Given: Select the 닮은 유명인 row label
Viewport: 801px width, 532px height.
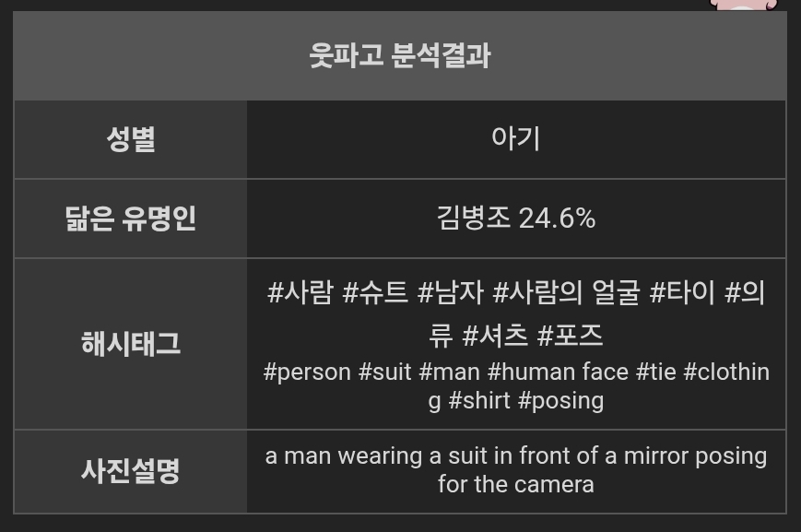Looking at the screenshot, I should click(131, 219).
